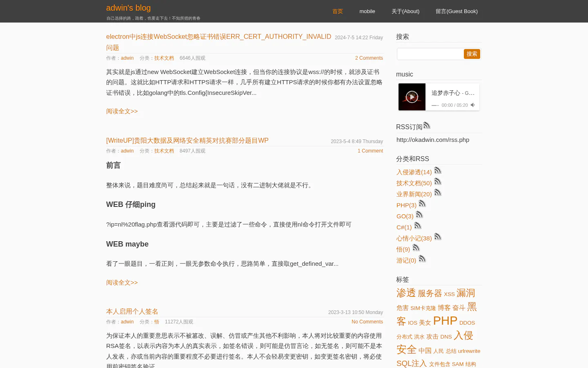Open the 技术文档(50) sidebar category

pos(414,183)
